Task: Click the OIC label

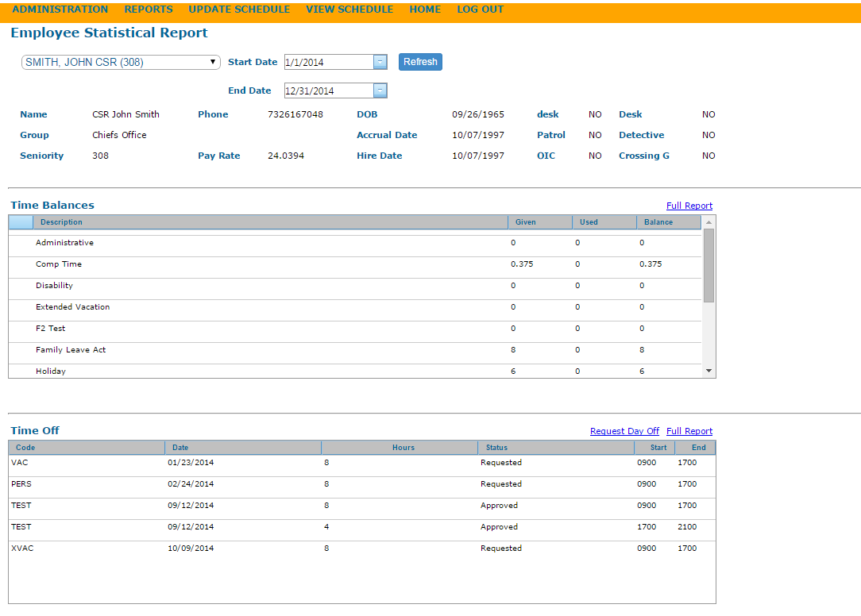Action: click(546, 156)
